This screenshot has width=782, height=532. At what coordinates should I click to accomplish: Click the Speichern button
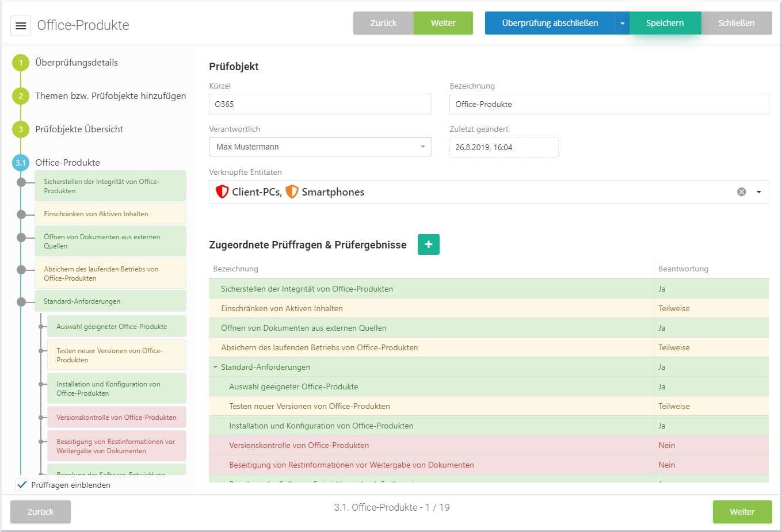click(665, 24)
